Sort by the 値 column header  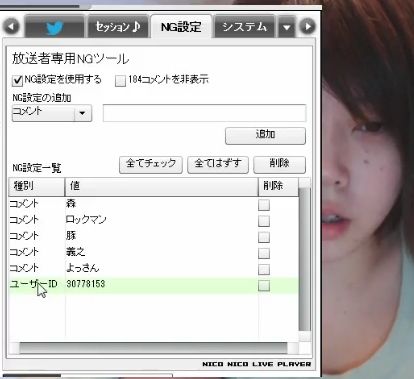(162, 186)
